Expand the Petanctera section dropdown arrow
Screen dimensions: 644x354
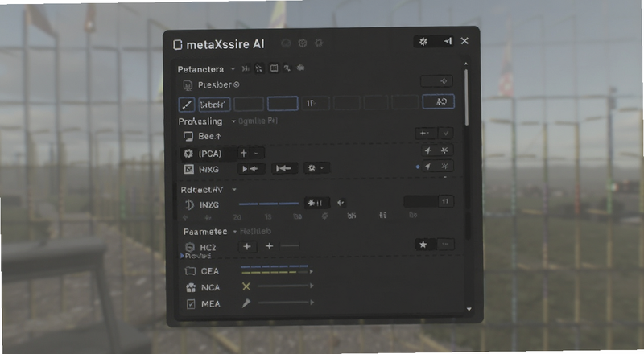point(233,69)
